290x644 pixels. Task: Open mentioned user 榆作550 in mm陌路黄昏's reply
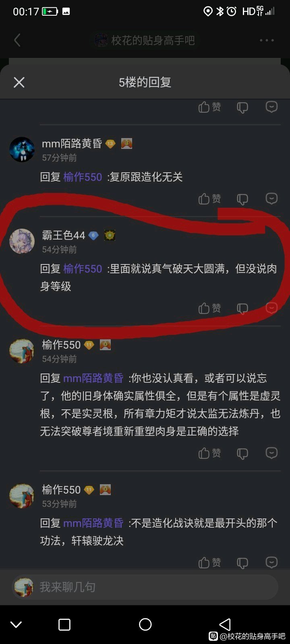(x=83, y=177)
